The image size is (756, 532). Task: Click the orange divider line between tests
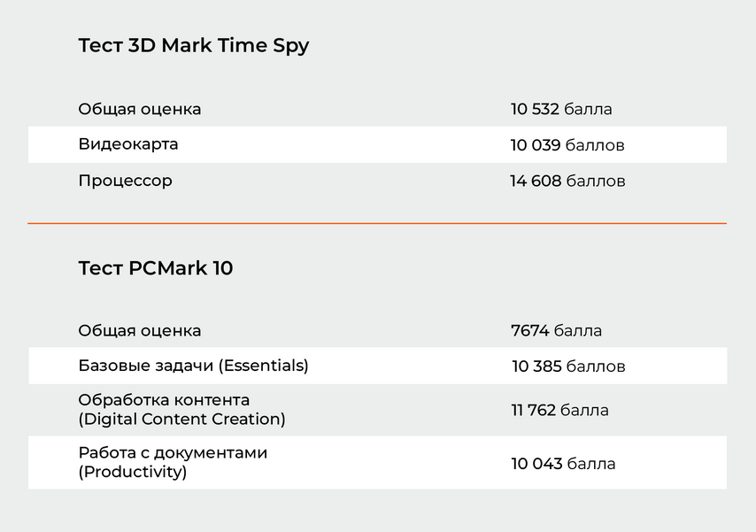tap(377, 224)
